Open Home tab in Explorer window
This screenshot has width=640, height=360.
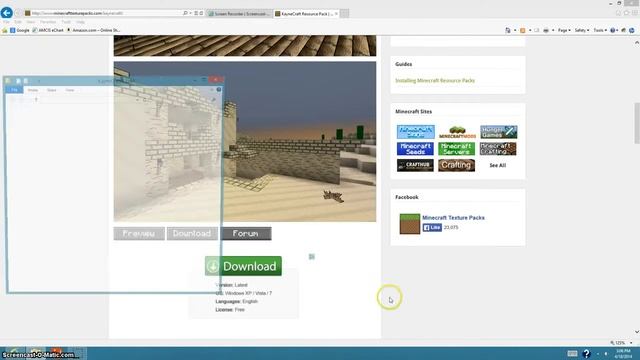tap(33, 90)
